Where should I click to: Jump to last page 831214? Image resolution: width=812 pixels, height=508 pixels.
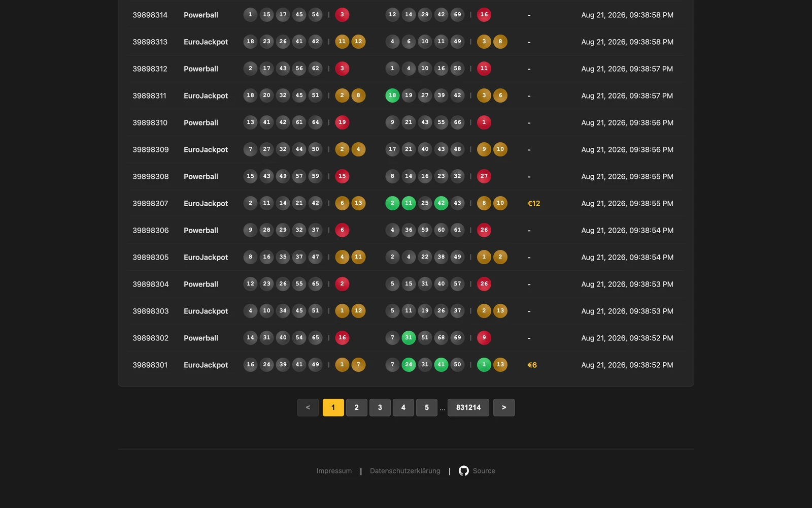pyautogui.click(x=468, y=407)
